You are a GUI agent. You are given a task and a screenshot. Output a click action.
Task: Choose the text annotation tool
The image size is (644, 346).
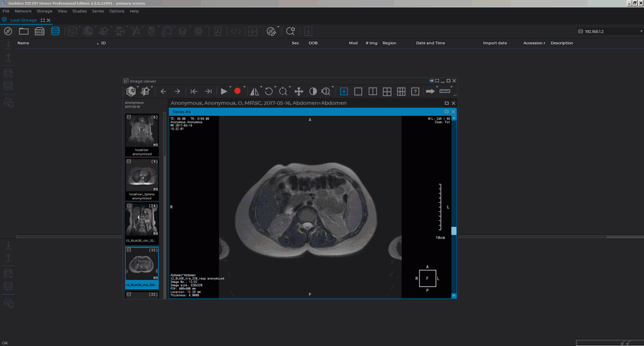pyautogui.click(x=344, y=91)
